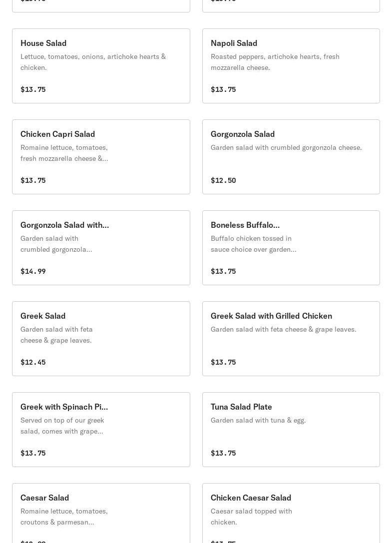Select the Boneless Buffalo salad card
This screenshot has width=392, height=543.
coord(291,248)
